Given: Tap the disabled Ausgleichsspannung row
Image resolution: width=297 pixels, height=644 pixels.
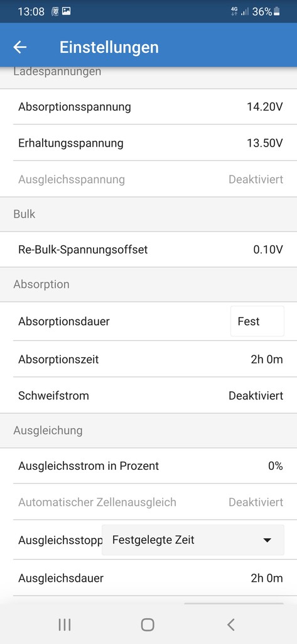Looking at the screenshot, I should 148,179.
